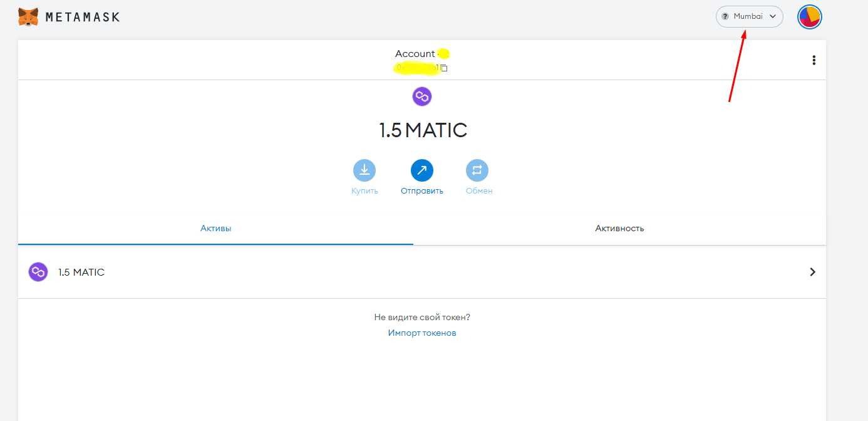Switch to the Активность tab

tap(619, 229)
